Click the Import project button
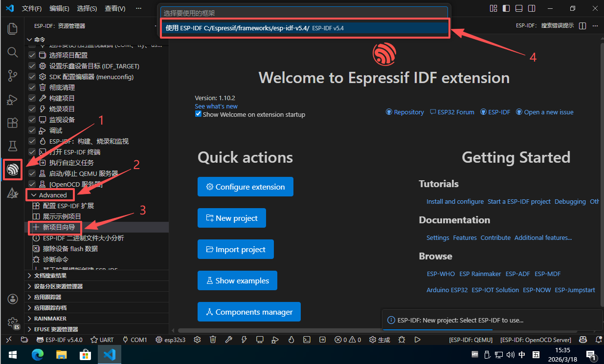The height and width of the screenshot is (364, 604). (236, 249)
